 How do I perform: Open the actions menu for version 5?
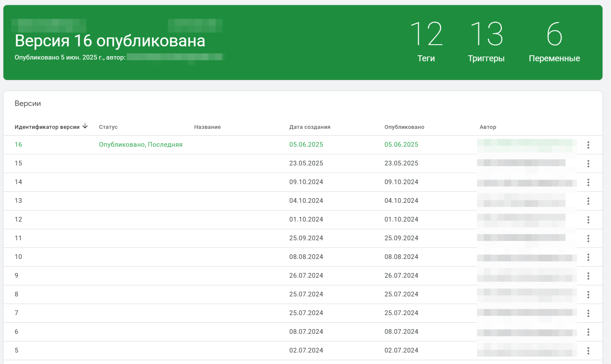tap(588, 350)
